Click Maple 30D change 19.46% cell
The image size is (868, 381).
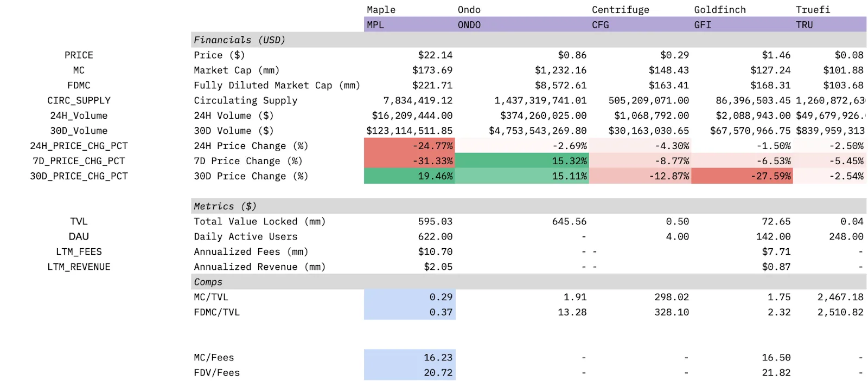click(x=410, y=176)
